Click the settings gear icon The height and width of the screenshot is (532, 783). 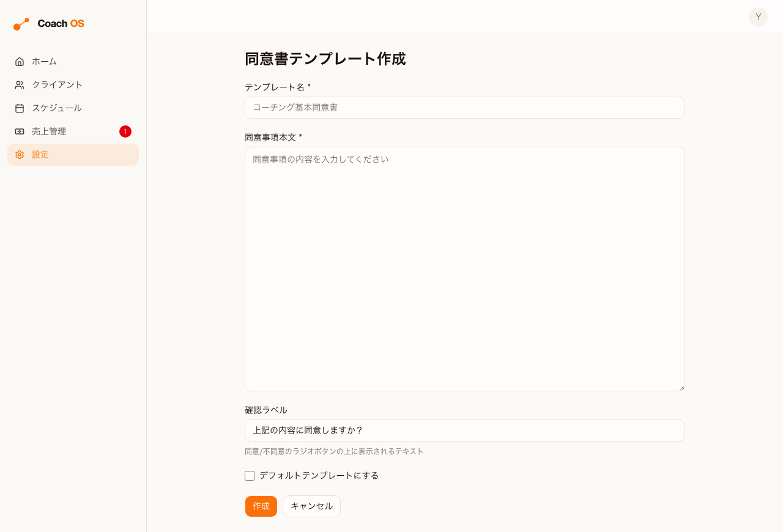tap(20, 155)
